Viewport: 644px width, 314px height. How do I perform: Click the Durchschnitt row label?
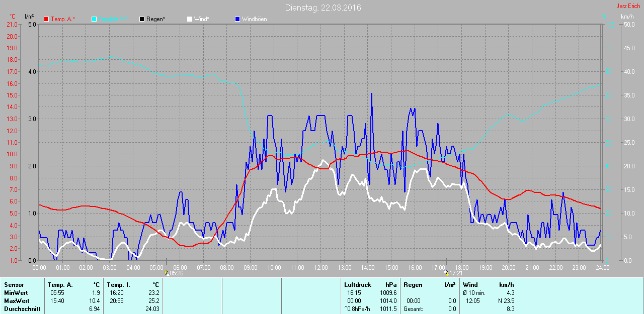[22, 309]
